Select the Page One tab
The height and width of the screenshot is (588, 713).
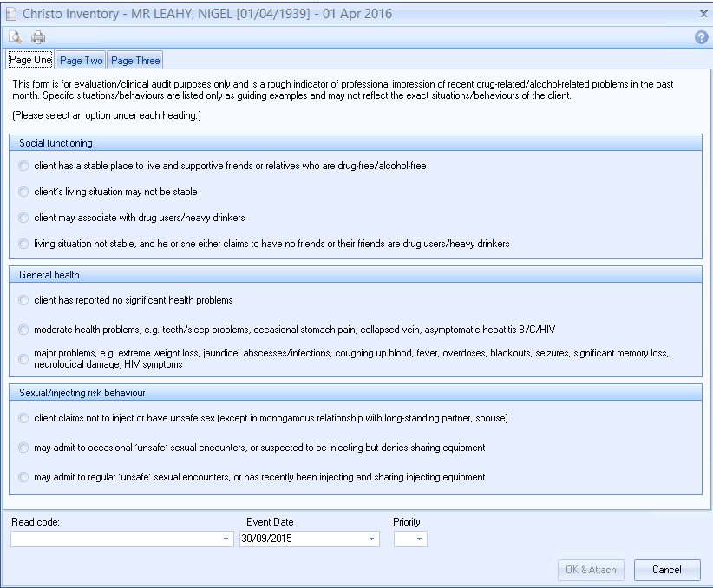click(29, 60)
